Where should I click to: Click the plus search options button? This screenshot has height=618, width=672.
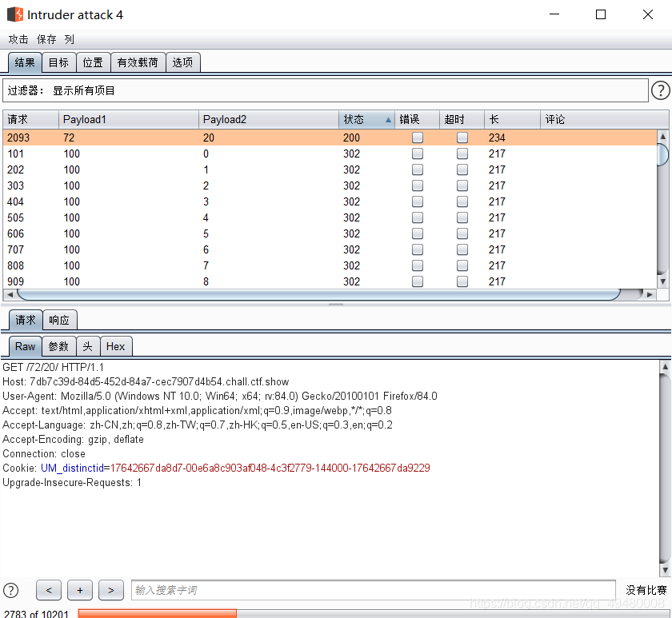tap(80, 590)
